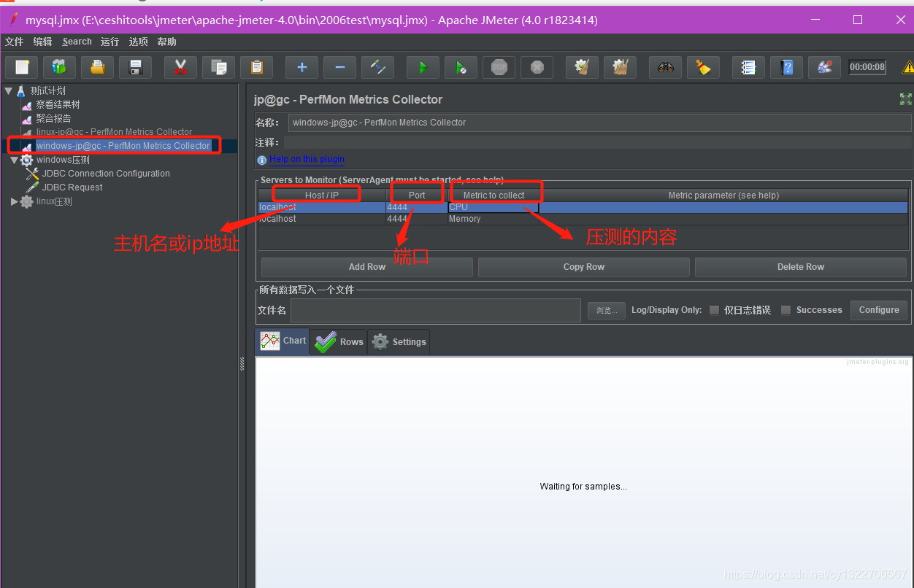Screen dimensions: 914x588
Task: Click the Host / IP column header
Action: click(322, 195)
